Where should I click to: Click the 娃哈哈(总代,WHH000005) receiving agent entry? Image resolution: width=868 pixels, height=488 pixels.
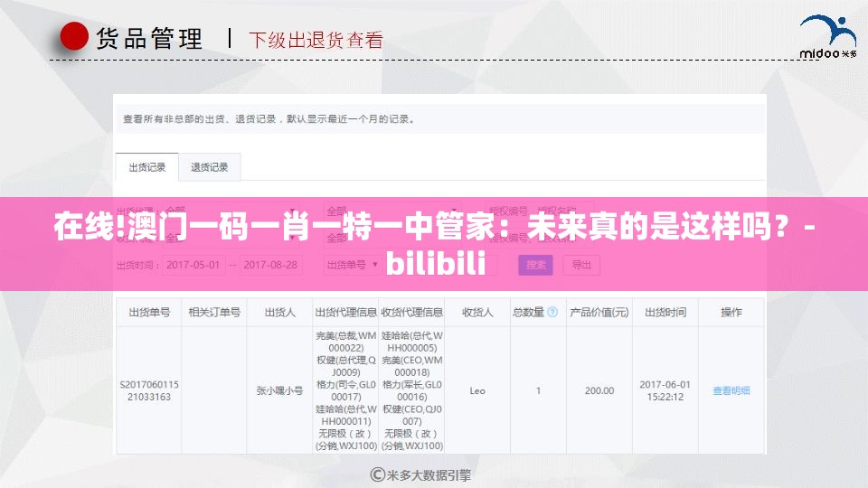click(x=412, y=342)
